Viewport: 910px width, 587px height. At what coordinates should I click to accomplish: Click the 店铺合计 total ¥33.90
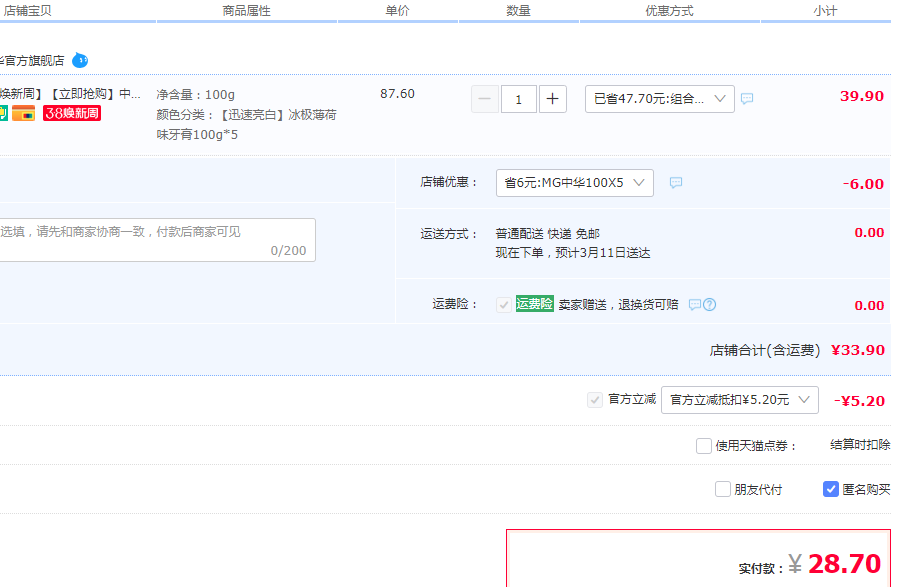858,350
